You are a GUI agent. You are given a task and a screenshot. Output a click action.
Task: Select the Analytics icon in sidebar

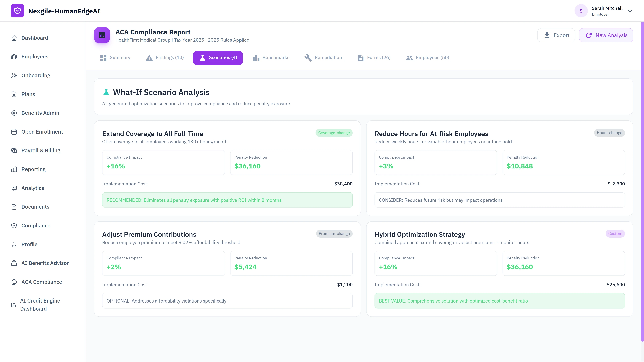tap(14, 188)
